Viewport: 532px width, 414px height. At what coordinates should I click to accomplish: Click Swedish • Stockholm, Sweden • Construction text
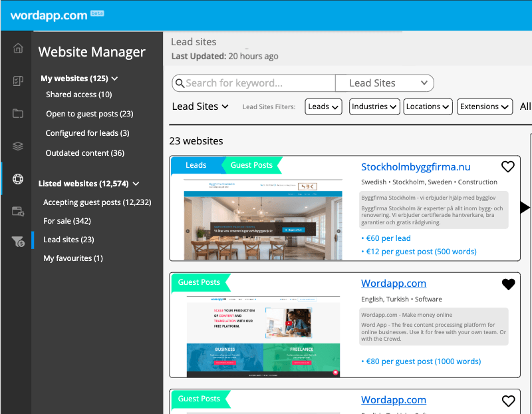pyautogui.click(x=429, y=182)
